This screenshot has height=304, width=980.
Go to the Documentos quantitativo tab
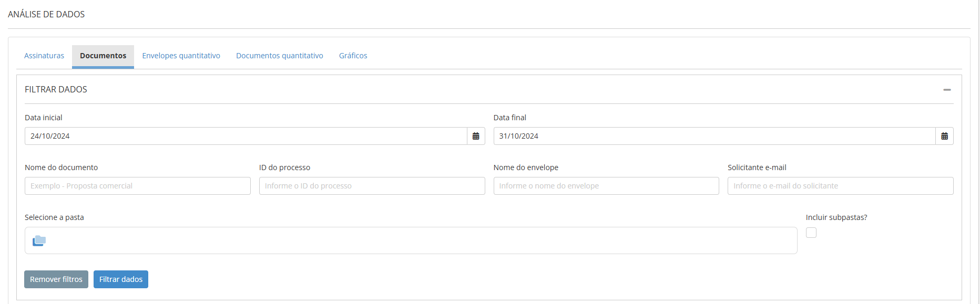pos(279,56)
